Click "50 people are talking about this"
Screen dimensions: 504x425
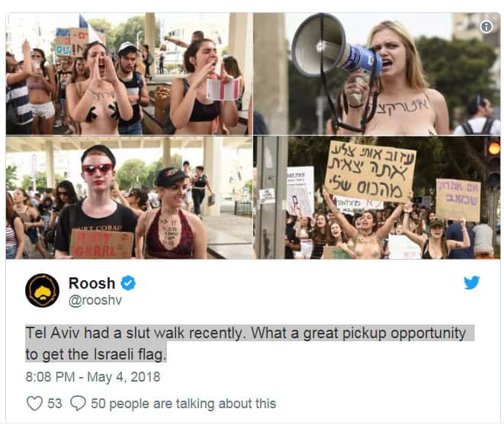tap(183, 404)
